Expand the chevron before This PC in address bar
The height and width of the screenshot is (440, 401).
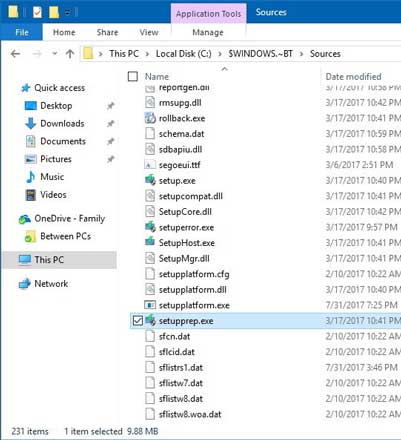pos(100,54)
